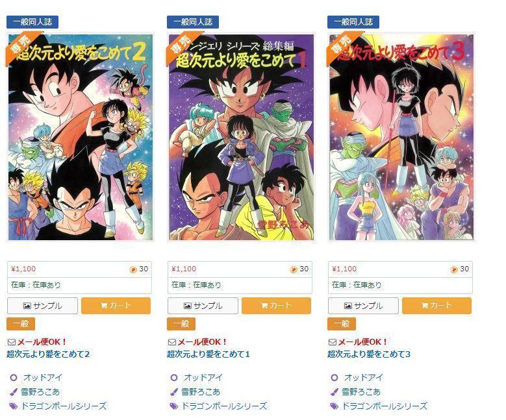The height and width of the screenshot is (420, 506).
Task: Open the 超次元より愛をこめて1 title link
Action: (x=208, y=354)
